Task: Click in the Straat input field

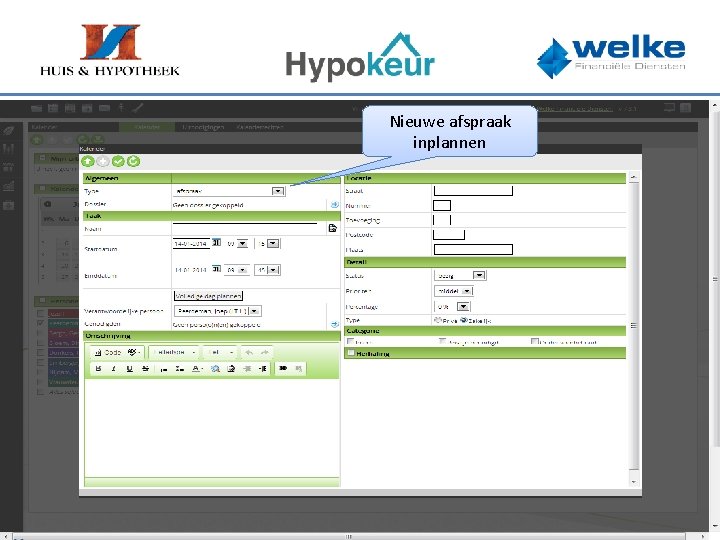Action: tap(473, 191)
